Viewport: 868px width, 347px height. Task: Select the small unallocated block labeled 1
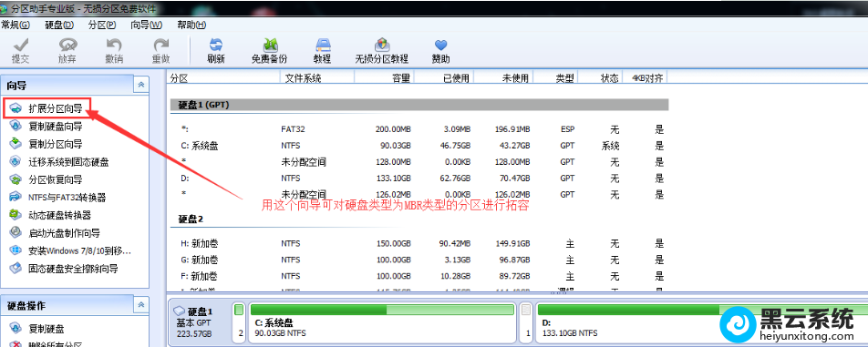(x=526, y=322)
